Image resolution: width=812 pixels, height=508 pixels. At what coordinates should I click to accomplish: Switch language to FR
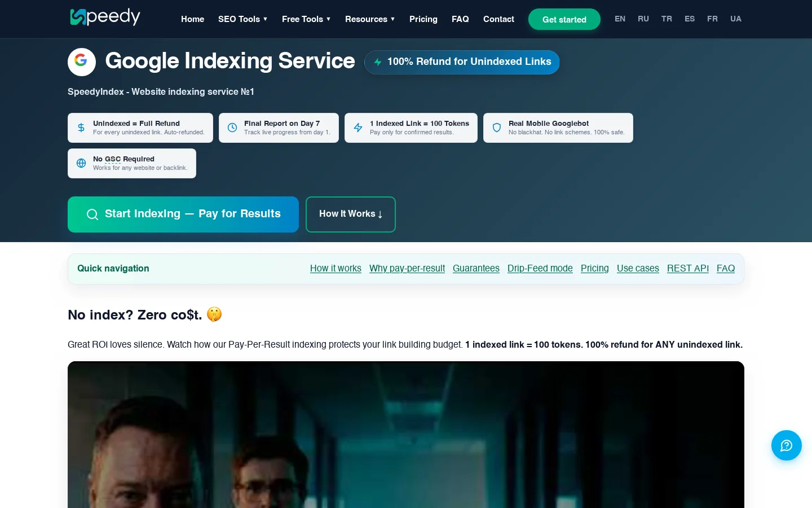point(713,19)
